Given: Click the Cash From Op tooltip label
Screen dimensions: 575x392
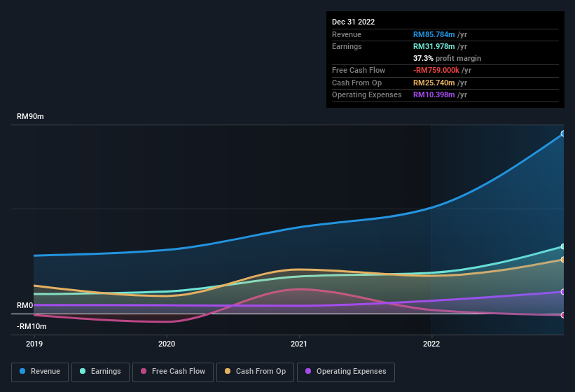Looking at the screenshot, I should pos(356,83).
